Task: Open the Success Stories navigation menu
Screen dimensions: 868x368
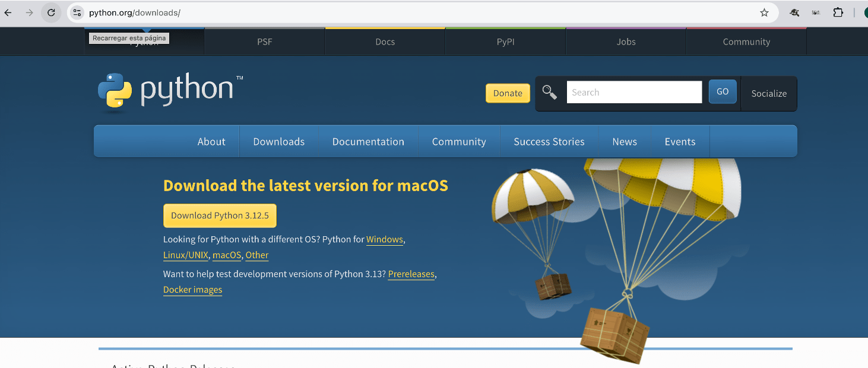Action: (549, 141)
